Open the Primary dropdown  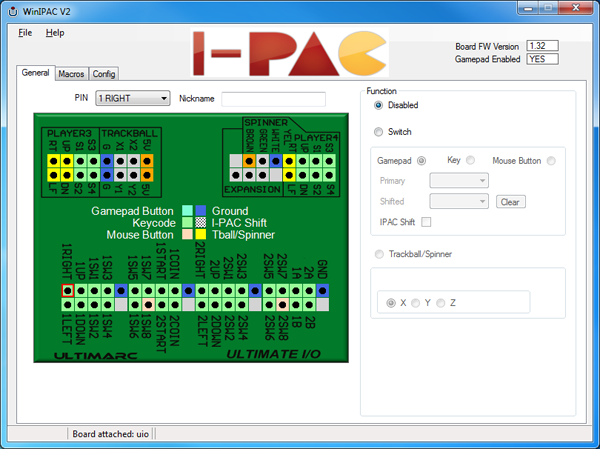tap(459, 181)
